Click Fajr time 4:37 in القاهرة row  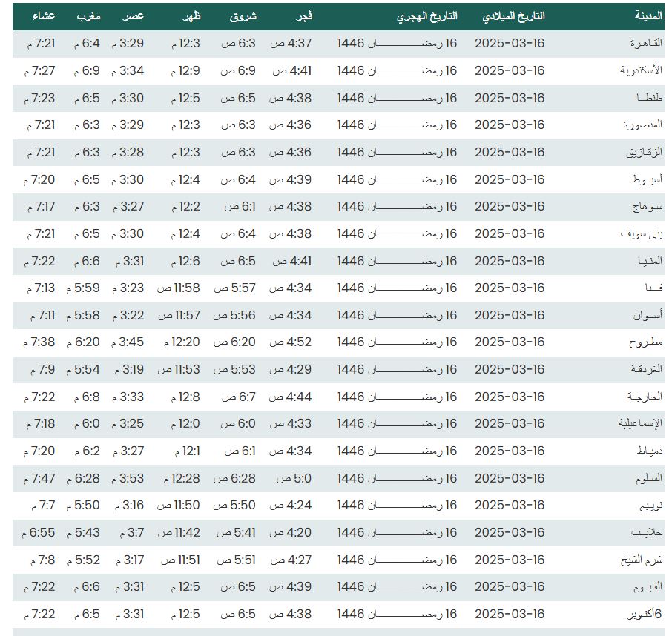[291, 43]
